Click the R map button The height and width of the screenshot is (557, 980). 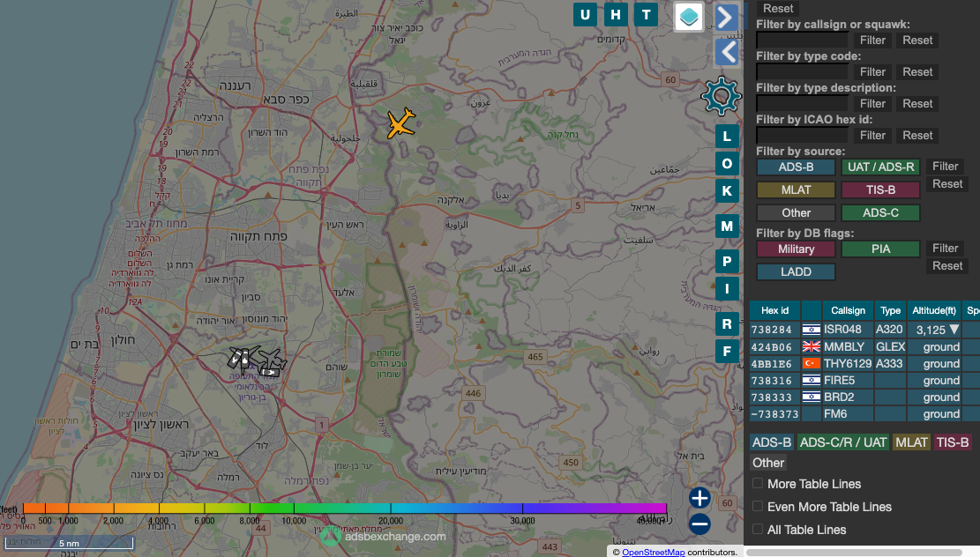click(727, 324)
